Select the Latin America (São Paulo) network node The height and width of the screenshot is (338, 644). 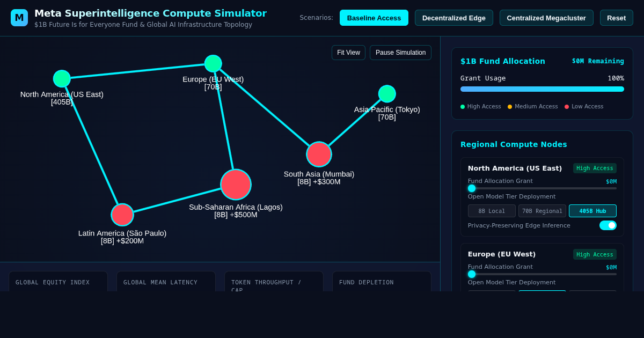click(122, 215)
